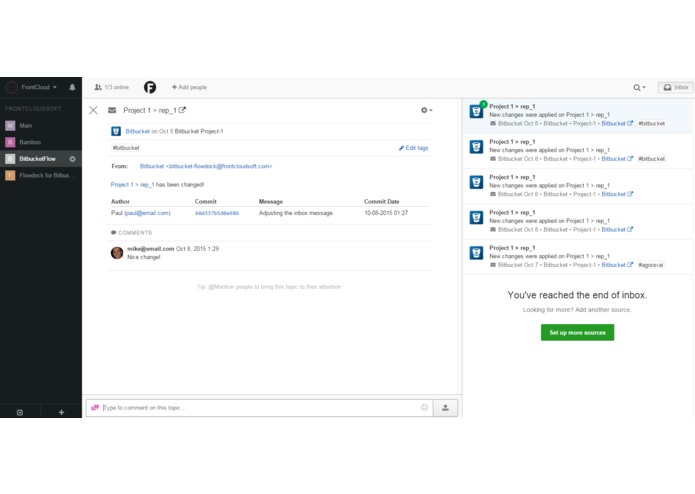
Task: Click Bitbucket link in fourth inbox item
Action: 617,229
